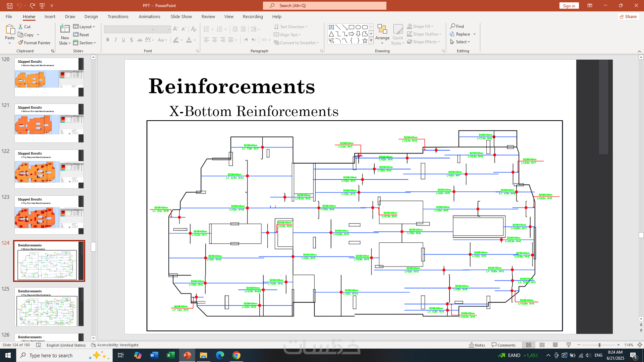Click the Arrange shapes icon
Image resolution: width=644 pixels, height=362 pixels.
point(382,30)
